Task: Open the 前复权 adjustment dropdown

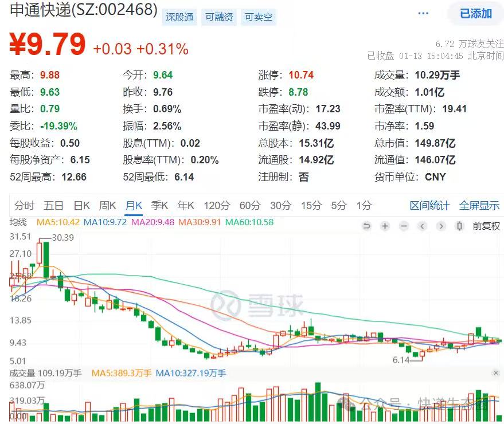Action: pyautogui.click(x=486, y=226)
